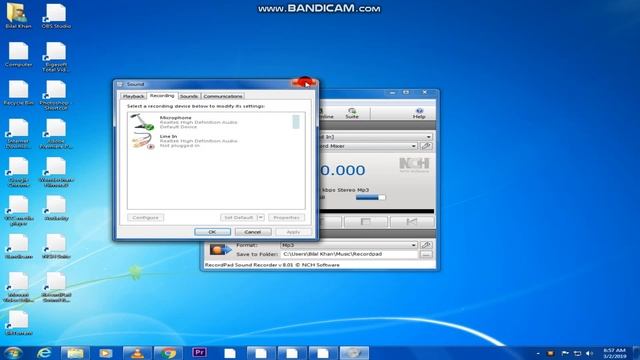640x360 pixels.
Task: Confirm the Sound dialog with OK
Action: tap(212, 232)
